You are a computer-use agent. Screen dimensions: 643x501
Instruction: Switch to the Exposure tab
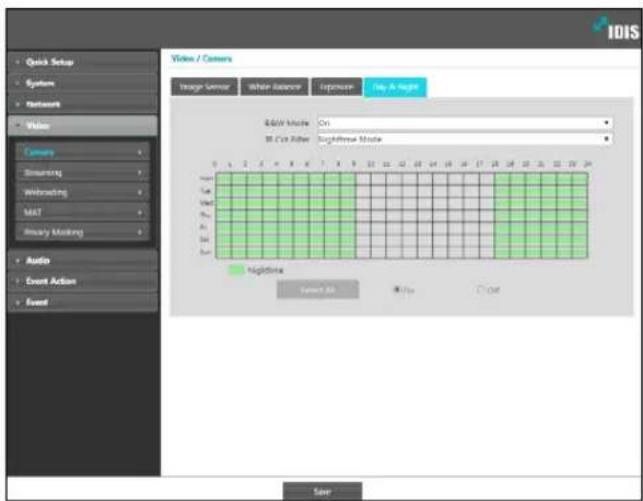click(x=337, y=87)
